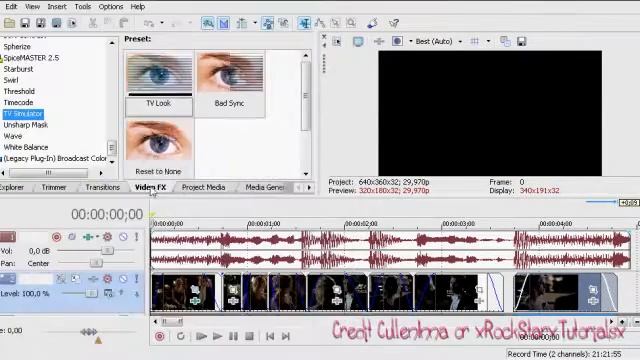Open the Overlays grid dropdown arrow

point(488,41)
